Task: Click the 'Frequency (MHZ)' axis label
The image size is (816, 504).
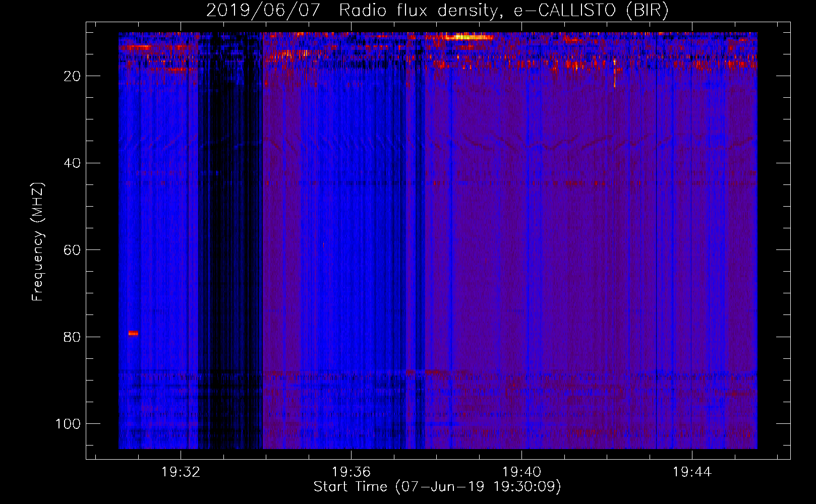Action: tap(38, 241)
